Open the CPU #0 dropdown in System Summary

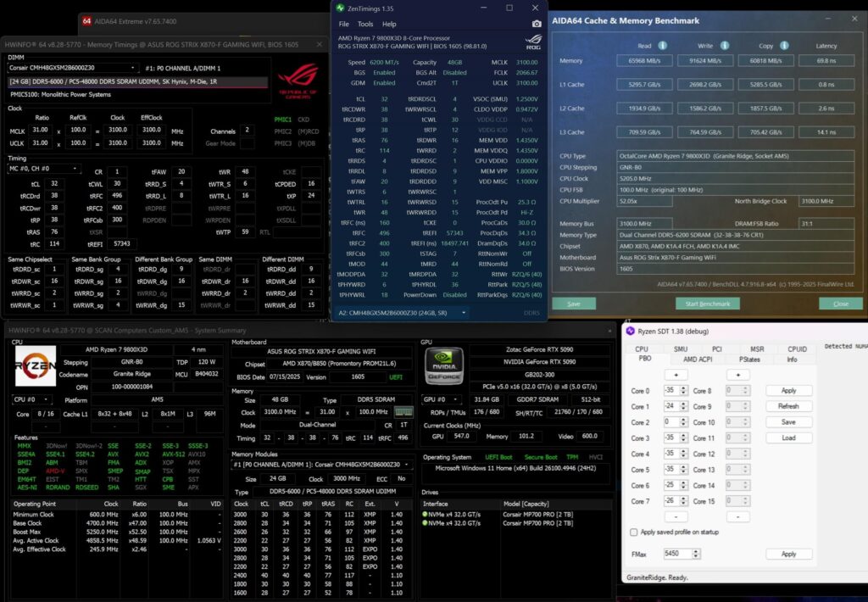pyautogui.click(x=32, y=399)
